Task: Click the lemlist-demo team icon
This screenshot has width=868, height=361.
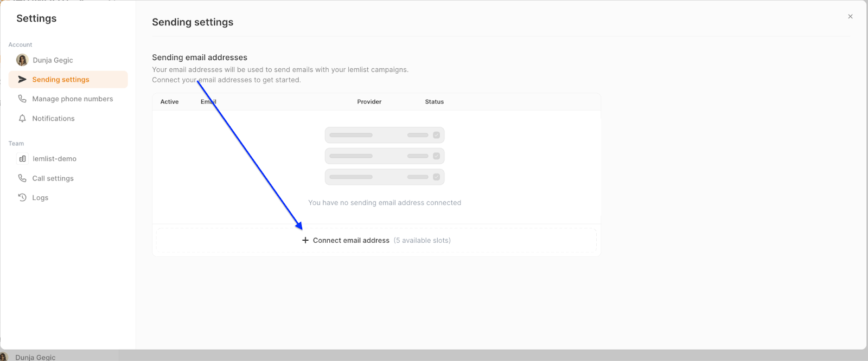Action: click(22, 159)
